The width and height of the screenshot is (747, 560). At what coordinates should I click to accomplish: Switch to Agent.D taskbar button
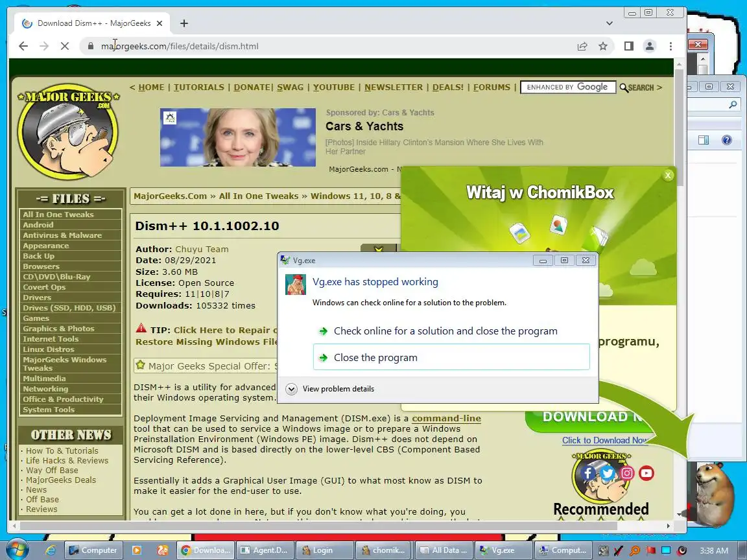tap(265, 550)
